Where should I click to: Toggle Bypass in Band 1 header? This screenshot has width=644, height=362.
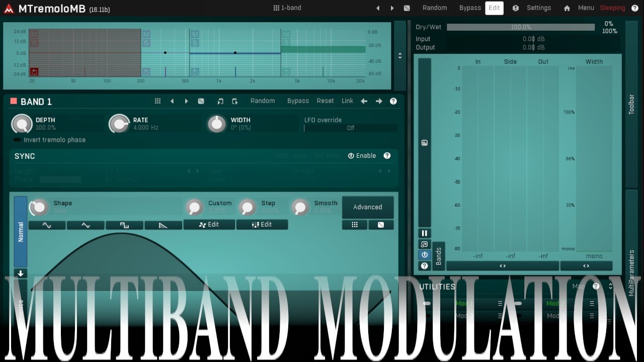(x=298, y=101)
